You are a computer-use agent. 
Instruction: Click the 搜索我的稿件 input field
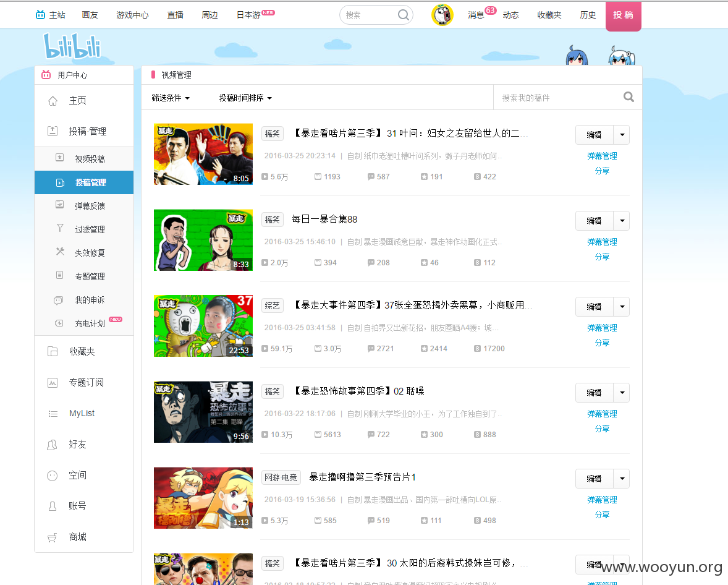557,98
